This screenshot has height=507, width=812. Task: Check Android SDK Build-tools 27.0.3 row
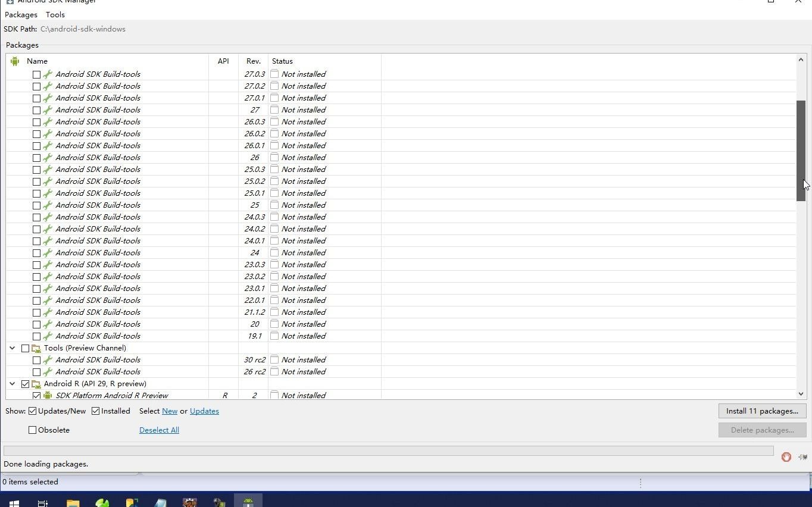click(x=36, y=74)
